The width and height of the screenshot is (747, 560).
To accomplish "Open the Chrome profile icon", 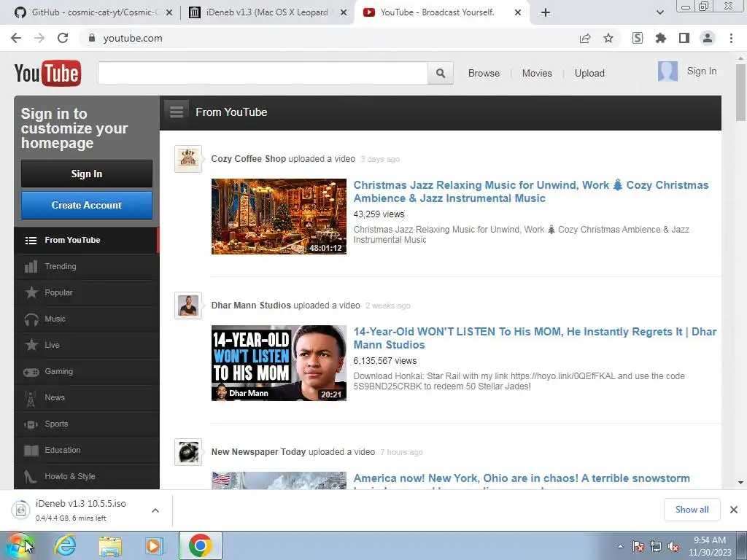I will pos(708,38).
